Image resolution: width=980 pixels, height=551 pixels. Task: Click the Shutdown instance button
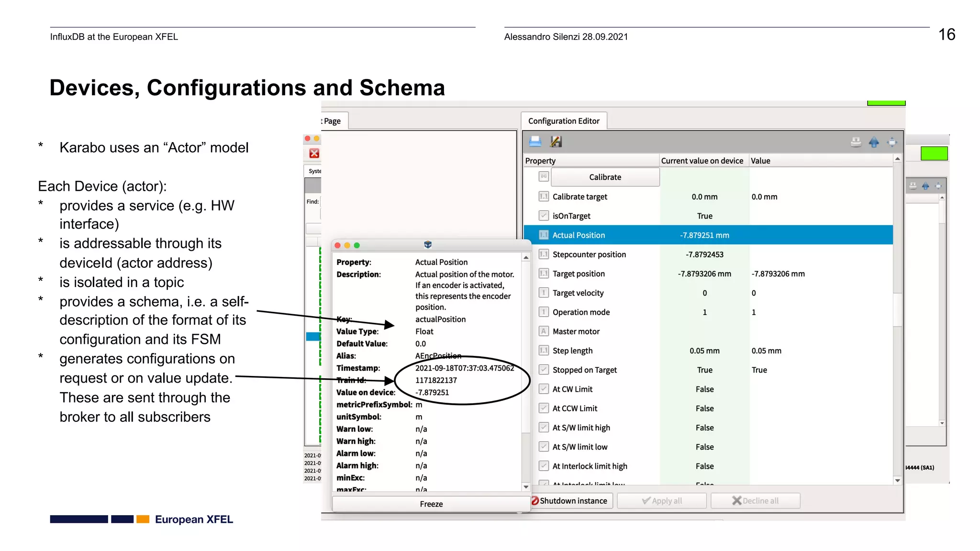(571, 501)
